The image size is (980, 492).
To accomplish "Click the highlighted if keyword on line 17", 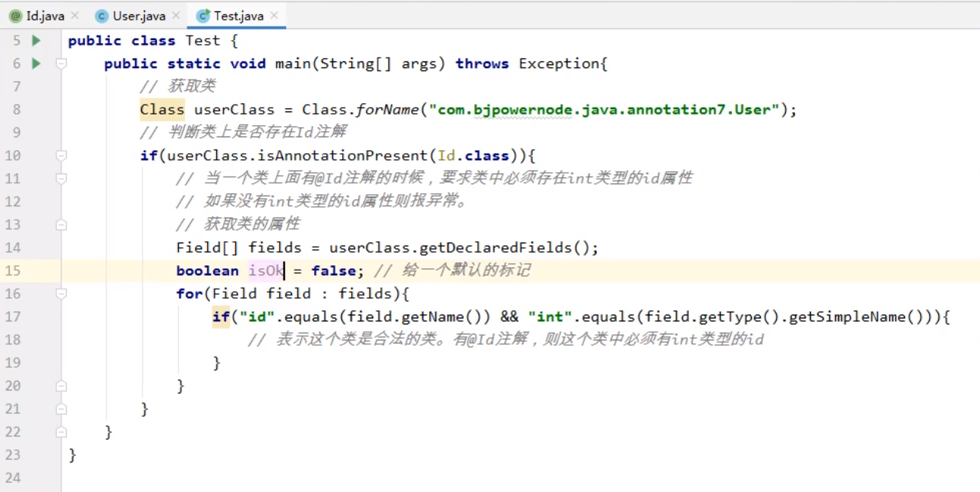I will pyautogui.click(x=221, y=317).
